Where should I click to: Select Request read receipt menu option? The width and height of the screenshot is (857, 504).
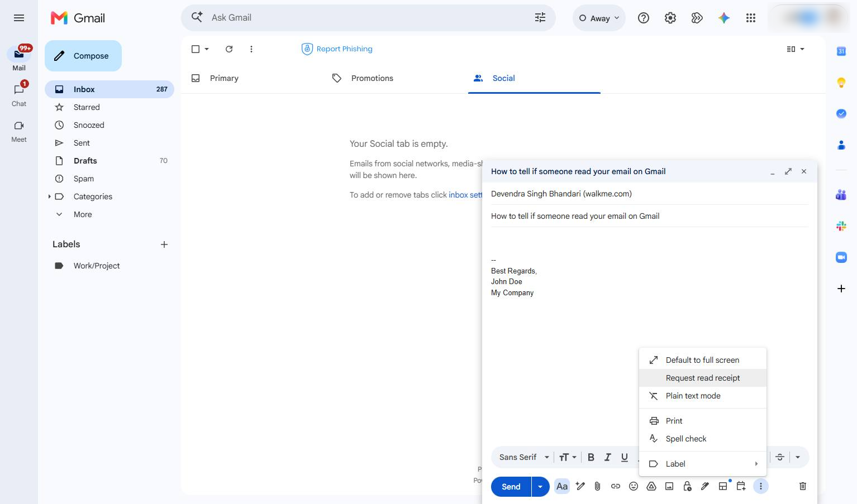[703, 378]
